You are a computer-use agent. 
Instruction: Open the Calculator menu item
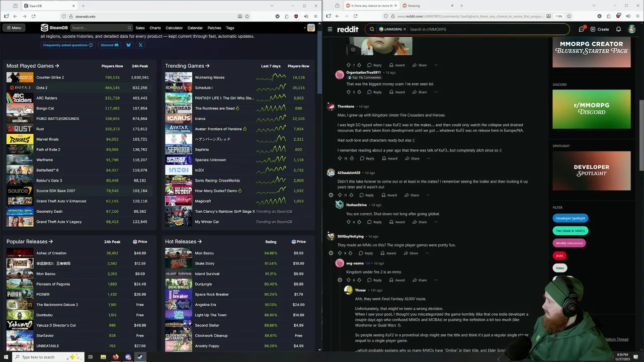174,28
